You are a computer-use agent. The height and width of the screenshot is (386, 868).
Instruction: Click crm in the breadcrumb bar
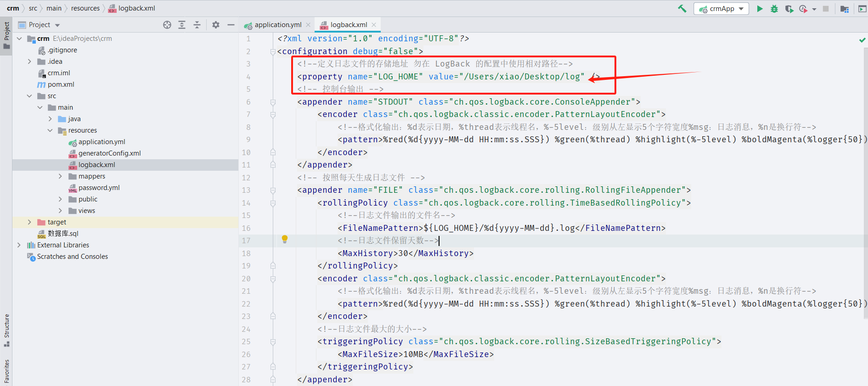(x=13, y=8)
